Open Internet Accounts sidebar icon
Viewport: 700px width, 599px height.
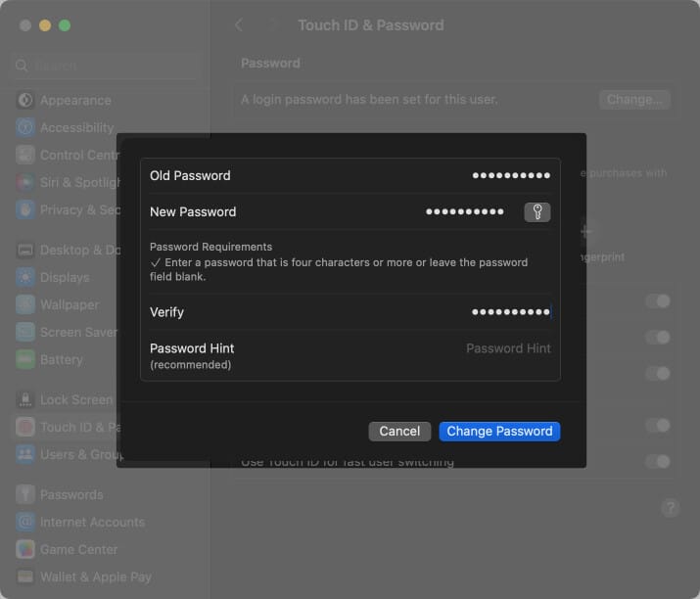tap(25, 522)
